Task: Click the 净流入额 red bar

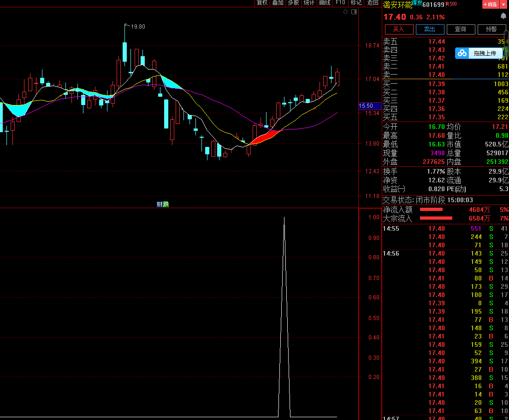Action: [432, 210]
